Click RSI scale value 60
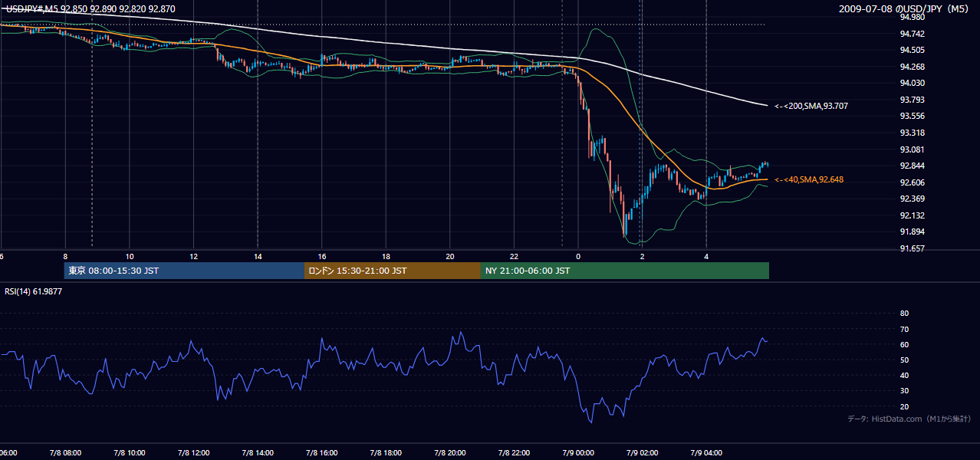This screenshot has height=460, width=980. coord(904,344)
